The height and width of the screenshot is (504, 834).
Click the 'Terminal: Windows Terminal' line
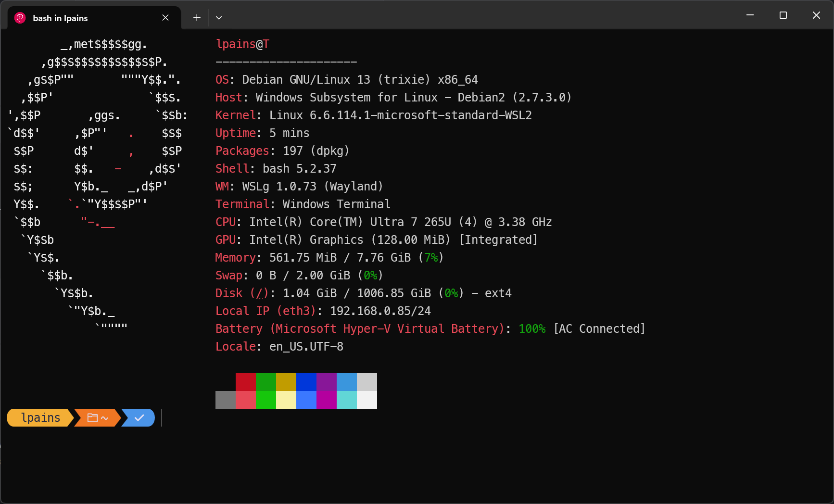(x=303, y=204)
